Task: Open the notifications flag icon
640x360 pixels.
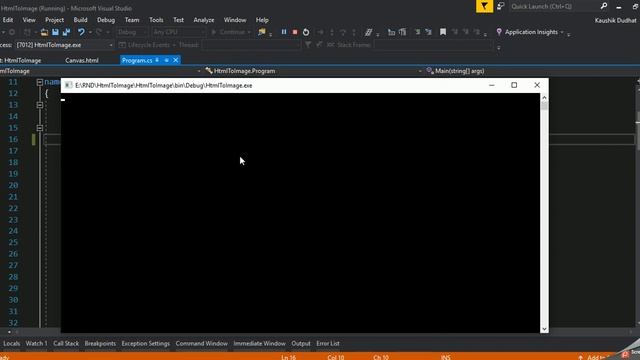Action: click(484, 6)
